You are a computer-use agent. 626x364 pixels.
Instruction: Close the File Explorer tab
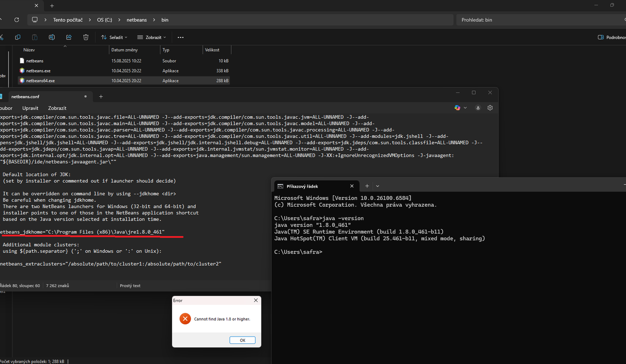pos(36,6)
